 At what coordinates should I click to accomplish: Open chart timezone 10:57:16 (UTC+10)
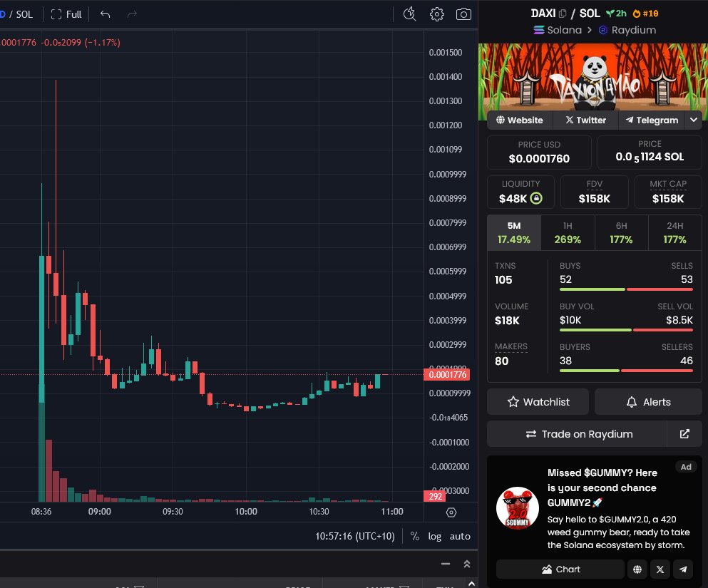[x=355, y=536]
